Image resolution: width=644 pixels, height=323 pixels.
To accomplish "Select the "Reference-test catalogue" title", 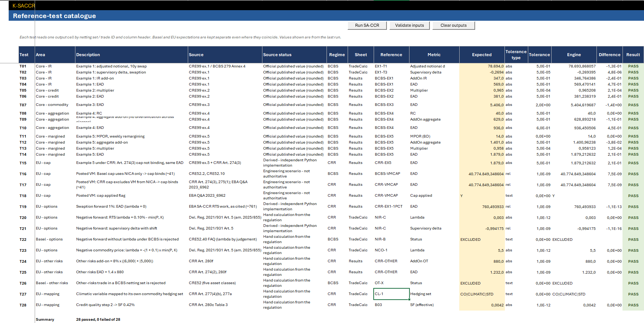I will click(54, 16).
